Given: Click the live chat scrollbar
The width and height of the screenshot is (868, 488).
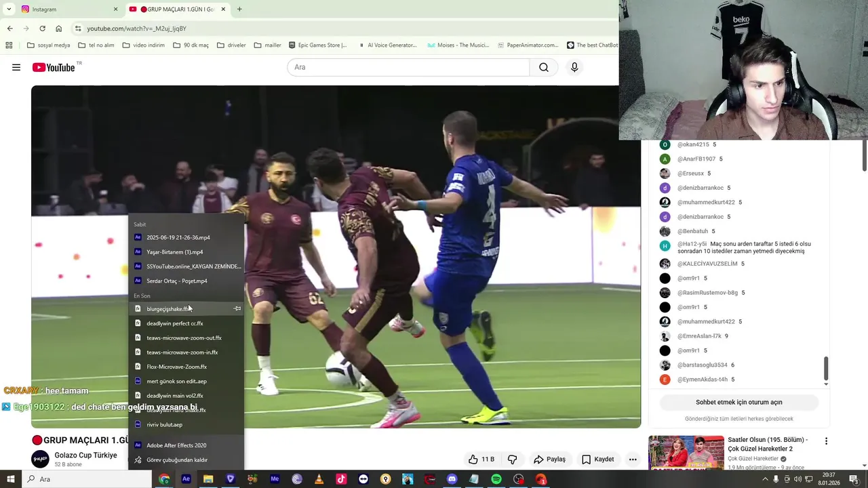Looking at the screenshot, I should (x=826, y=369).
